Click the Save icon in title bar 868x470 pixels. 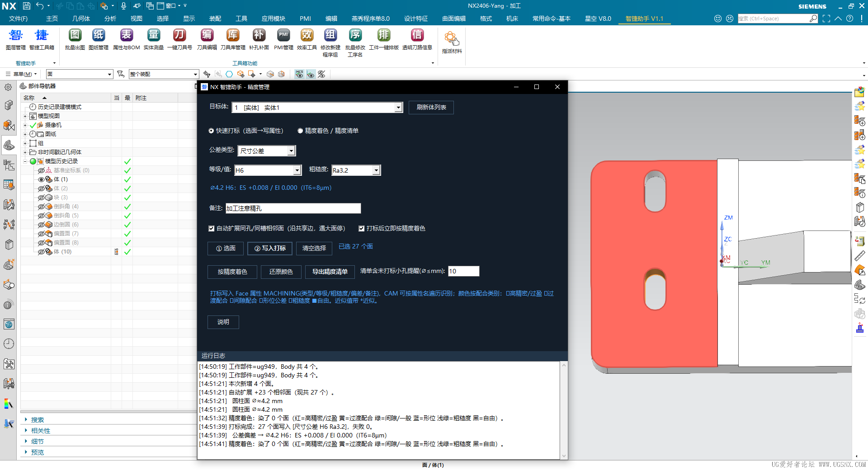tap(27, 6)
